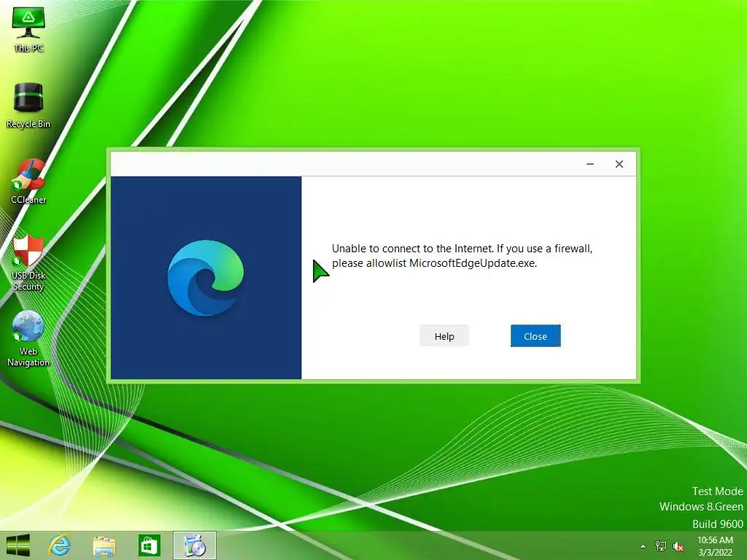
Task: Click the Microsoft Edge logo in the dialog
Action: click(x=206, y=278)
